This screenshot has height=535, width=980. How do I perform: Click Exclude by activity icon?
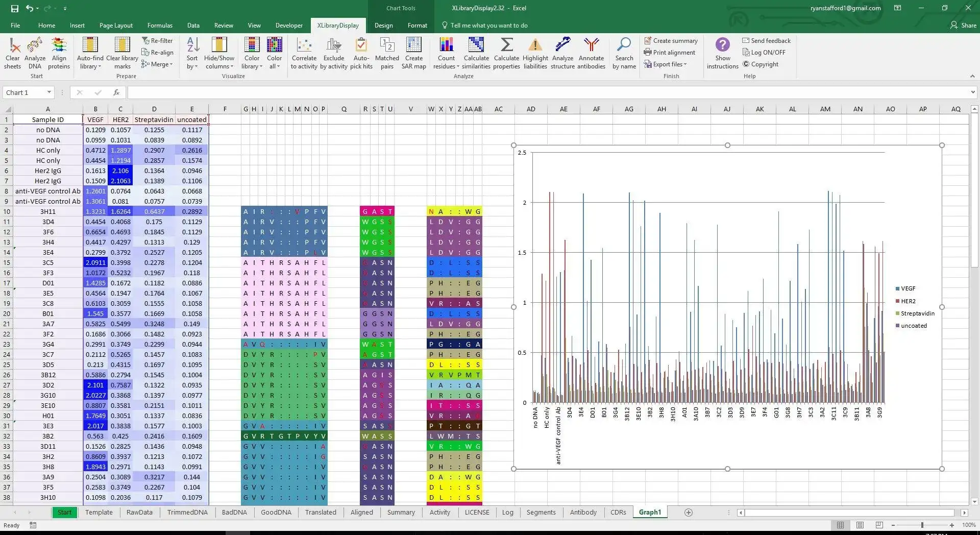click(x=334, y=53)
